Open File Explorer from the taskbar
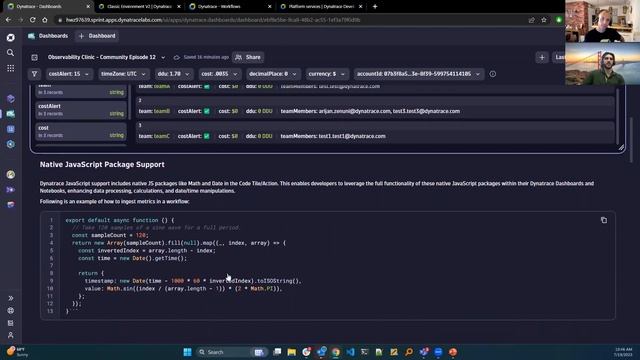 291,352
